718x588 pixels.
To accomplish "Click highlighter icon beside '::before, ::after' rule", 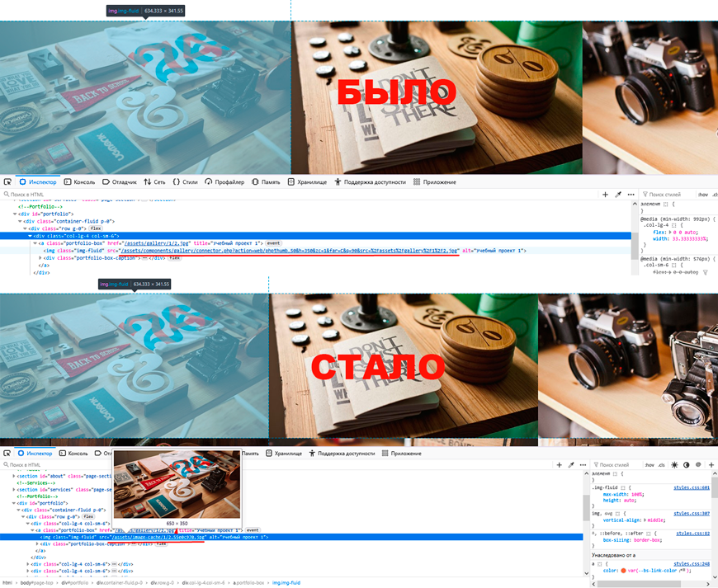I will coord(650,534).
